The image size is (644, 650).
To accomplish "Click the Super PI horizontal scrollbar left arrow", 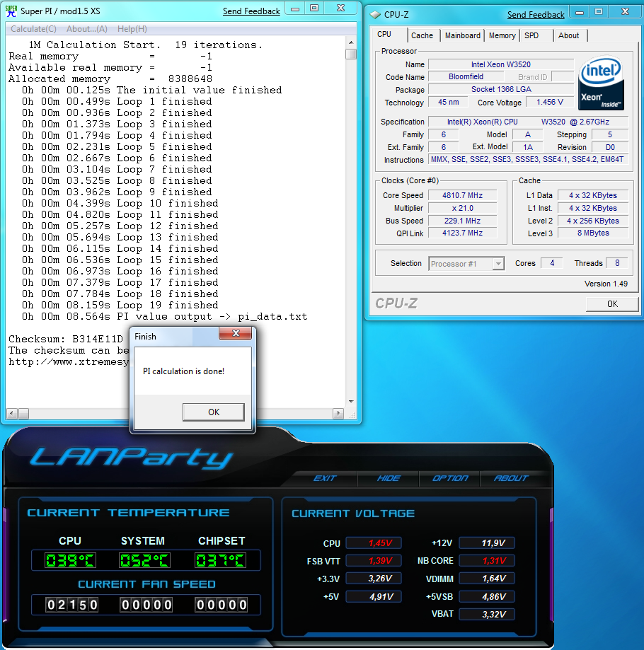I will 12,413.
